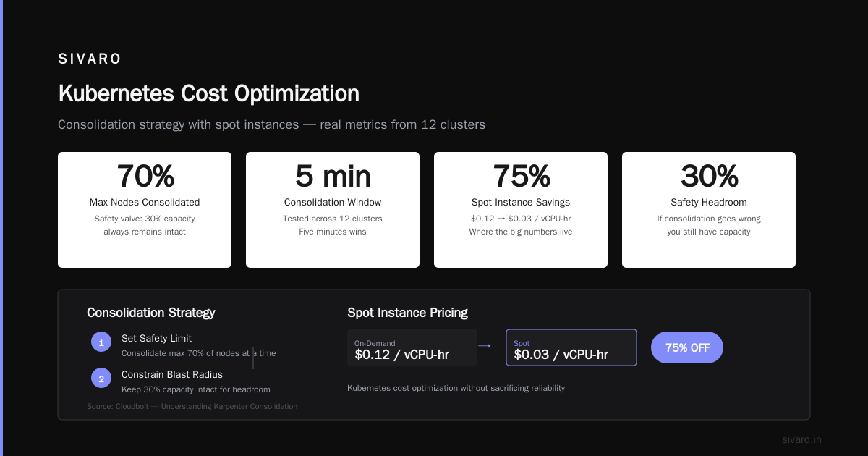The height and width of the screenshot is (456, 868).
Task: Click the step 1 circle badge
Action: click(101, 342)
